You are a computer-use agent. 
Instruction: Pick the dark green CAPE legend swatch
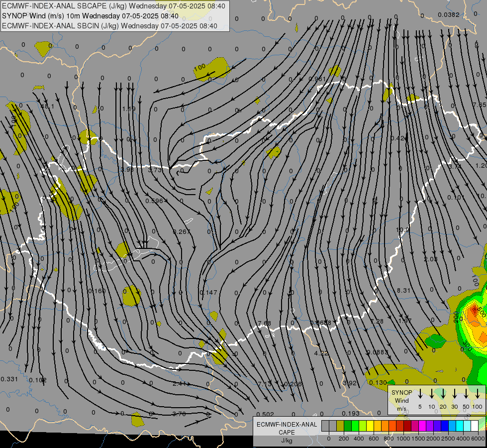348,426
